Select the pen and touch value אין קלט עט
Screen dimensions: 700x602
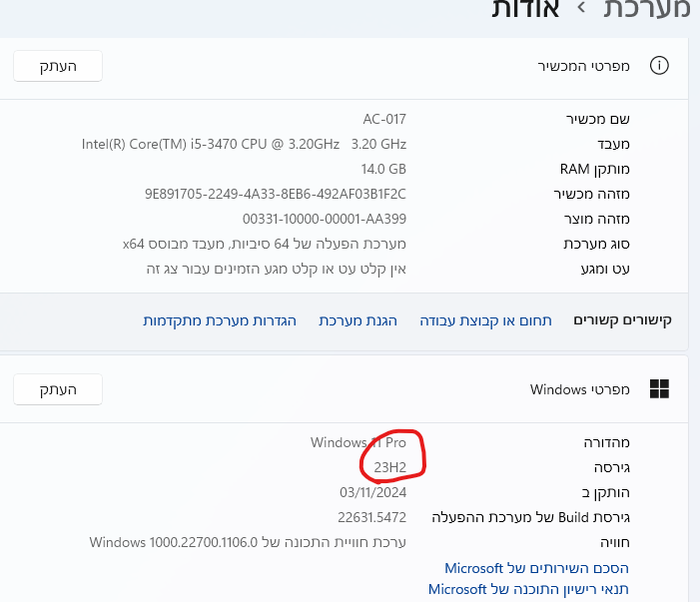277,270
